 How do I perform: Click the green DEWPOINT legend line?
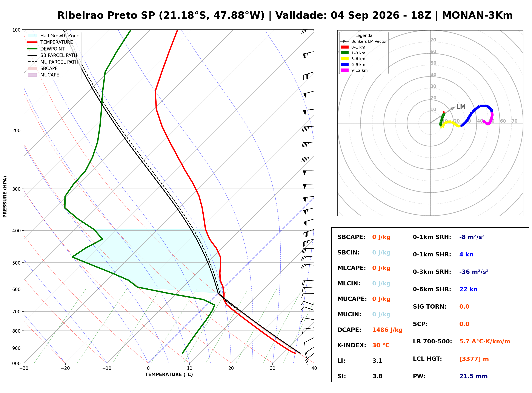pos(32,49)
